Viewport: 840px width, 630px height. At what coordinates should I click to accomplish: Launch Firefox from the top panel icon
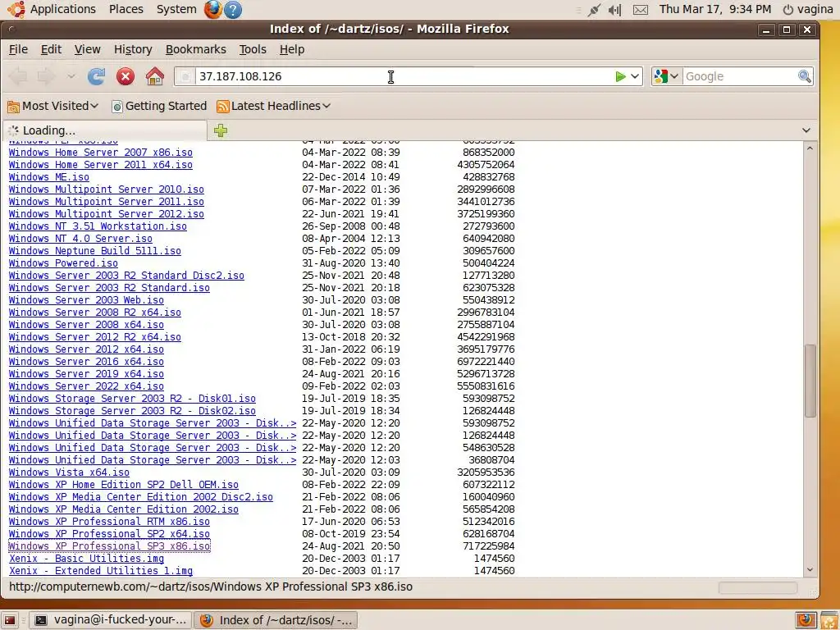click(212, 9)
